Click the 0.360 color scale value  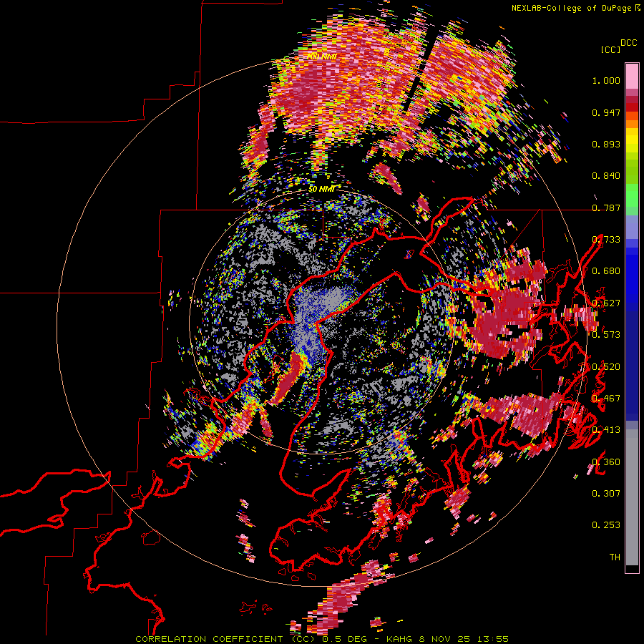[606, 462]
